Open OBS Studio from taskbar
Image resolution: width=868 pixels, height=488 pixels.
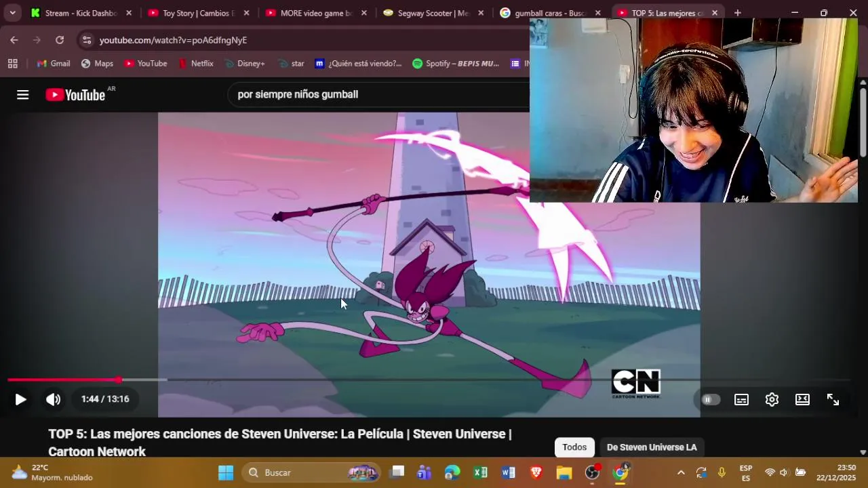pos(593,472)
